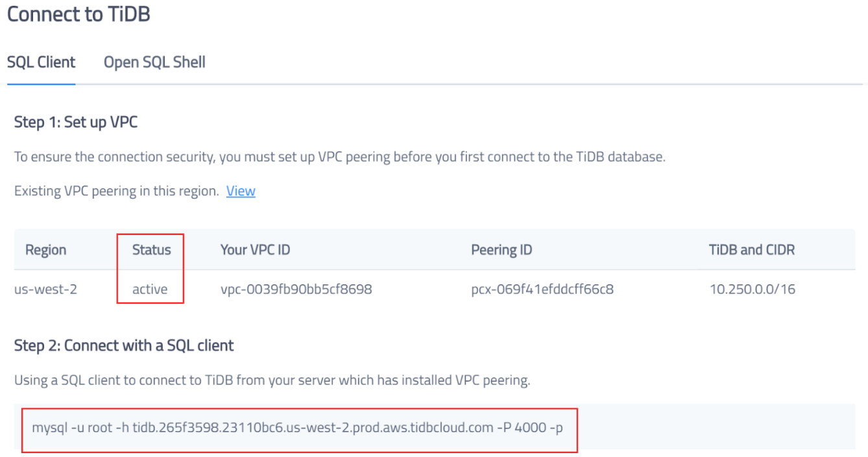Click the View link for VPC peering
868x457 pixels.
241,190
